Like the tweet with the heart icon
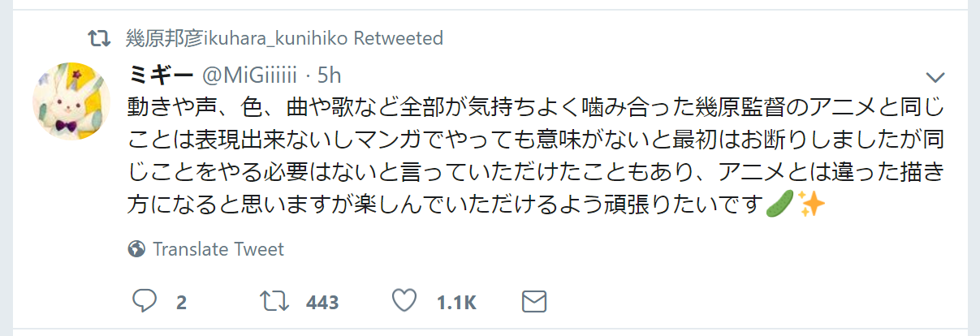 [x=404, y=302]
